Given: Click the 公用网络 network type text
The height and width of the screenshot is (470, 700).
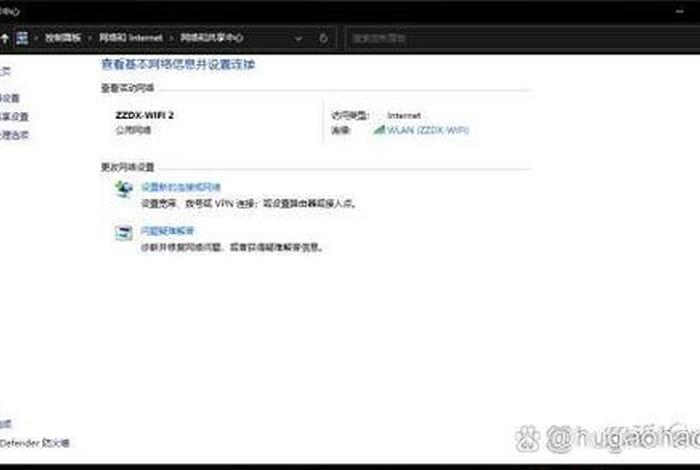Looking at the screenshot, I should 133,130.
